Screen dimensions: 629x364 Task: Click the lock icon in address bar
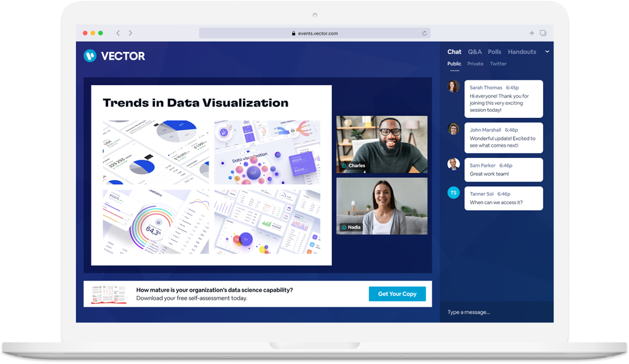coord(294,33)
